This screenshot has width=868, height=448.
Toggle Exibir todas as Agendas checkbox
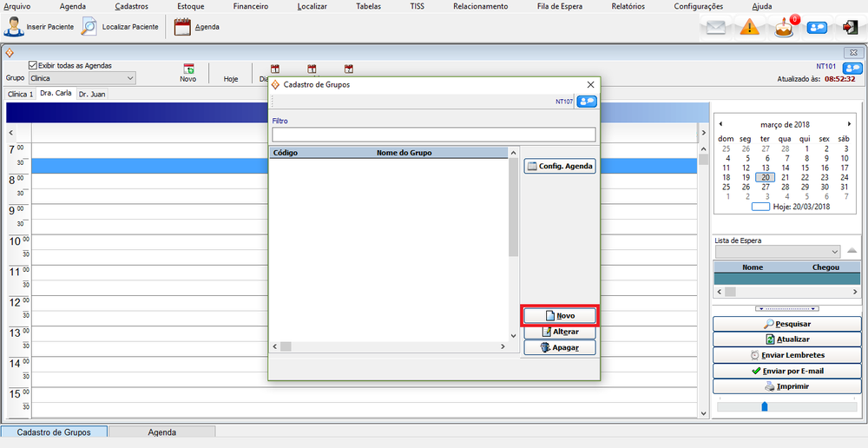34,65
